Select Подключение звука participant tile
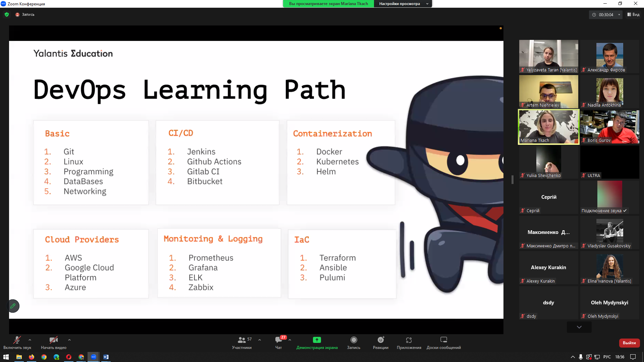 point(610,197)
